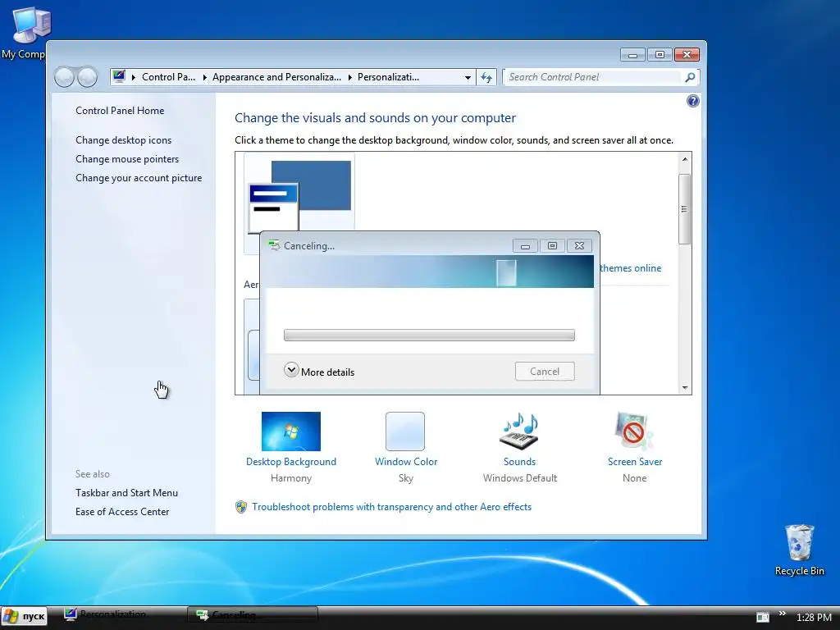Click the themes online link
The image size is (840, 630).
pyautogui.click(x=631, y=268)
